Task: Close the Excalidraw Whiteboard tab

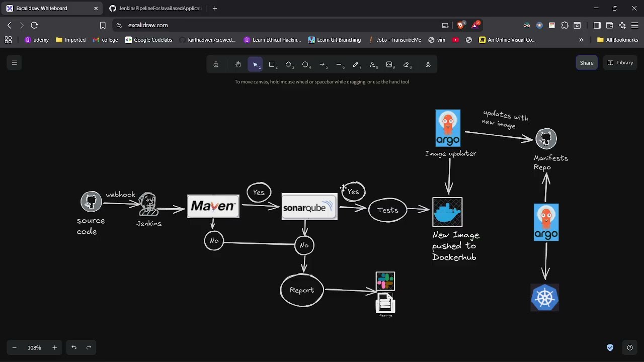Action: tap(96, 8)
